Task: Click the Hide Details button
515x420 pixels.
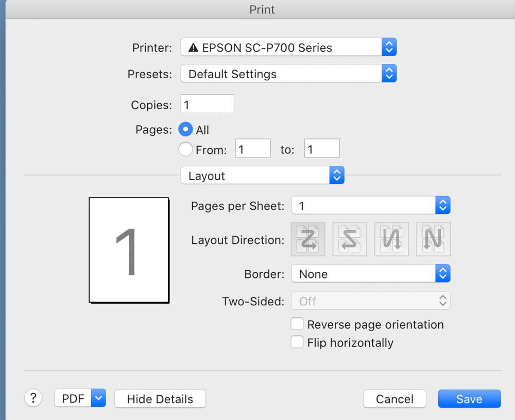Action: tap(160, 399)
